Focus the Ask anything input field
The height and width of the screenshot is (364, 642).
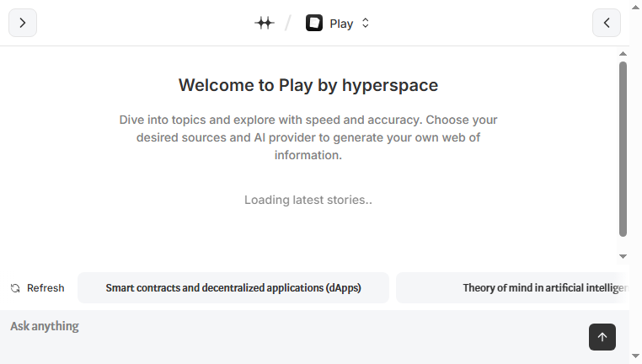(x=295, y=336)
